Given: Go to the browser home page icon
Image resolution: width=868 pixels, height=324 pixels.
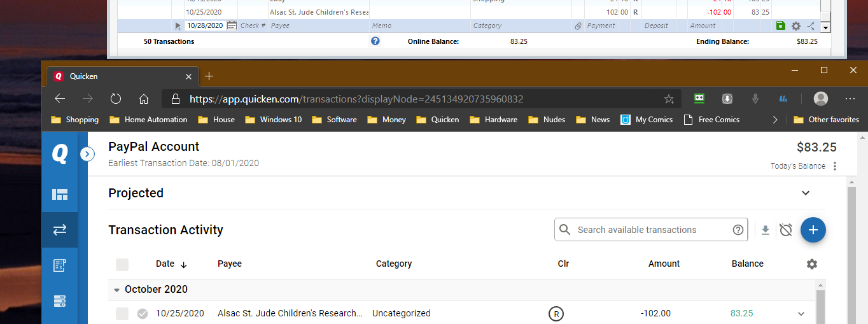Looking at the screenshot, I should 144,99.
